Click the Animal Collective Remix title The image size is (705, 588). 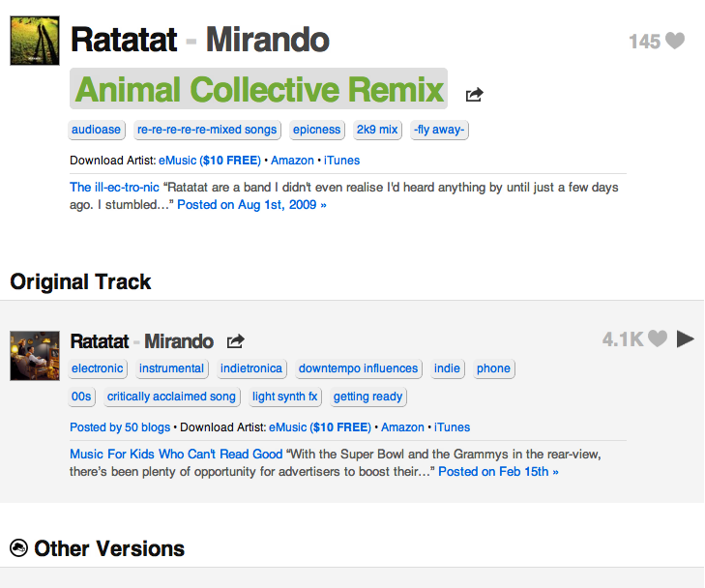[x=258, y=89]
